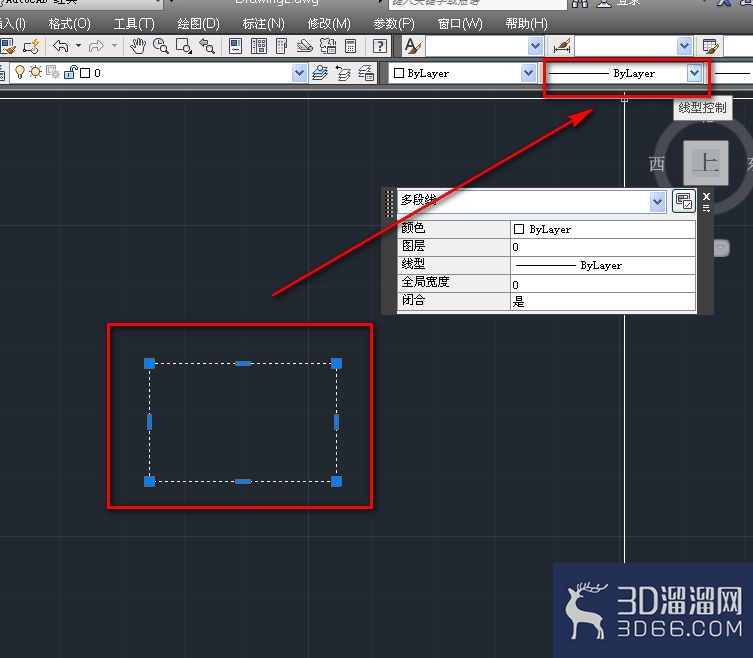
Task: Open the Layer States Manager icon
Action: pos(366,73)
